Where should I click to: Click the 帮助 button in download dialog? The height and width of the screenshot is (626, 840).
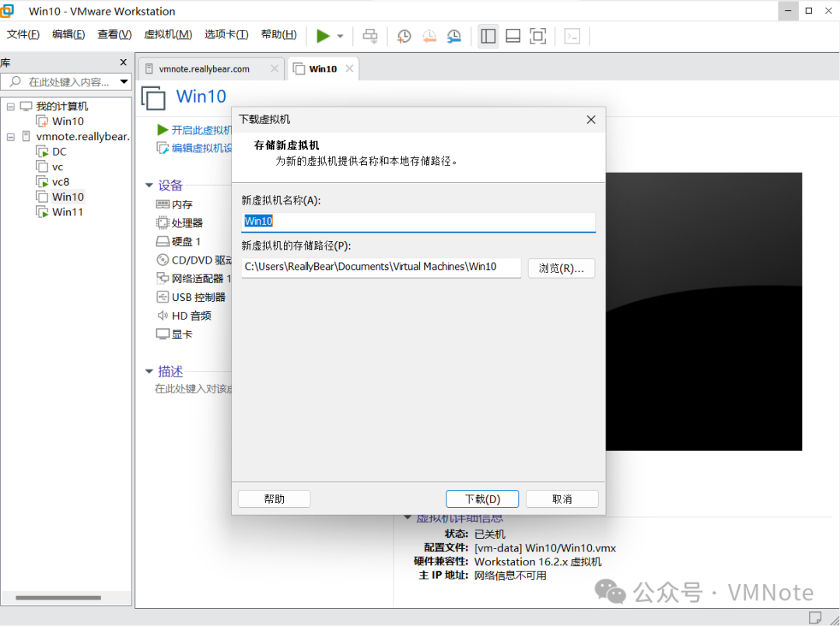click(x=274, y=499)
